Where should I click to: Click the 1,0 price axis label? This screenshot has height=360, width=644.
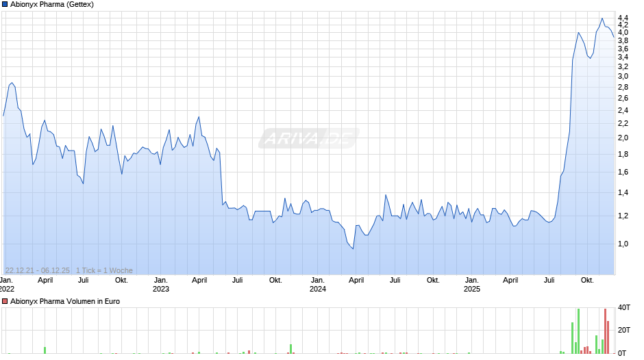coord(623,244)
